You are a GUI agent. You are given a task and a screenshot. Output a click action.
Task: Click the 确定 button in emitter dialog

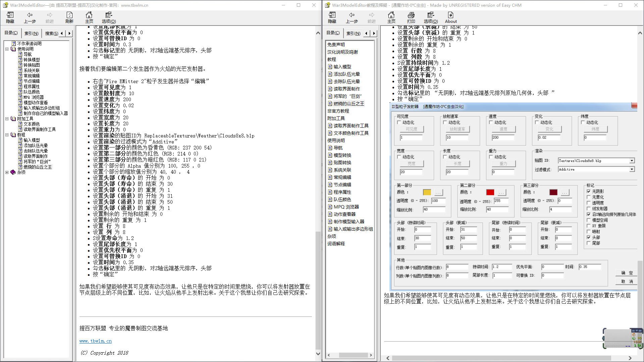tap(627, 273)
